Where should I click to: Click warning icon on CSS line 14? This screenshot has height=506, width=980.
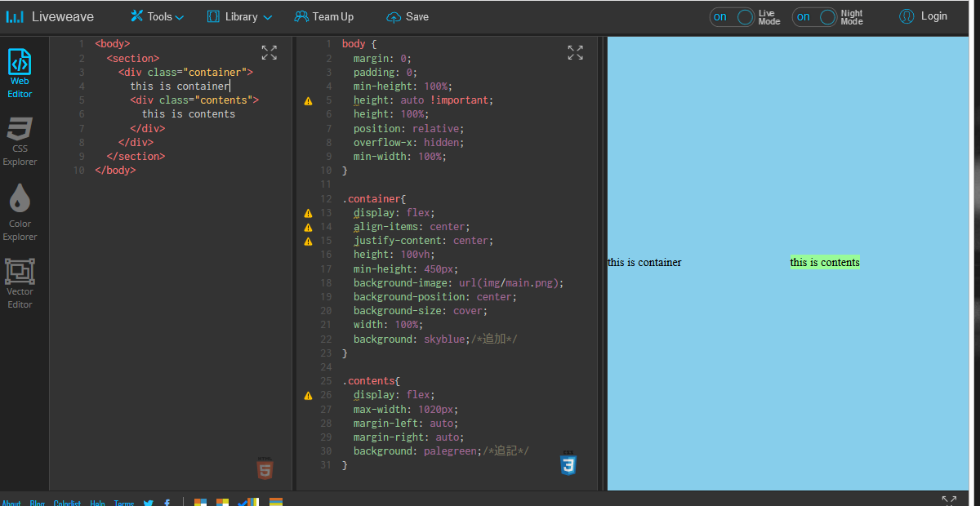point(308,227)
